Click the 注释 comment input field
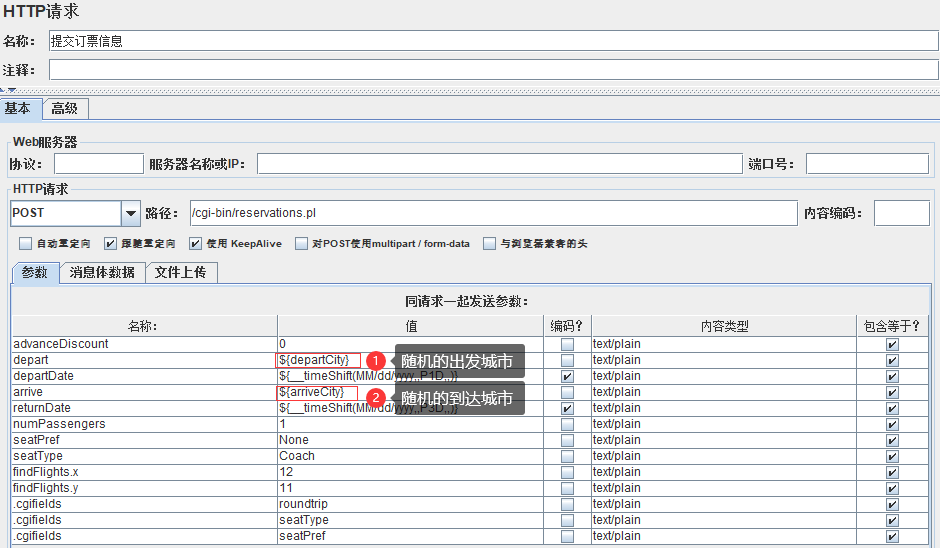 pyautogui.click(x=493, y=70)
